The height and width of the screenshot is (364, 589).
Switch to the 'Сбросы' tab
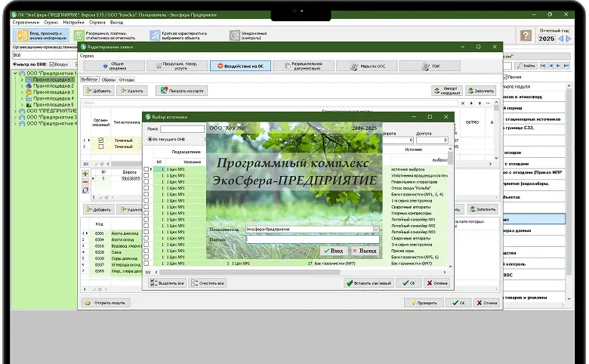tap(108, 79)
